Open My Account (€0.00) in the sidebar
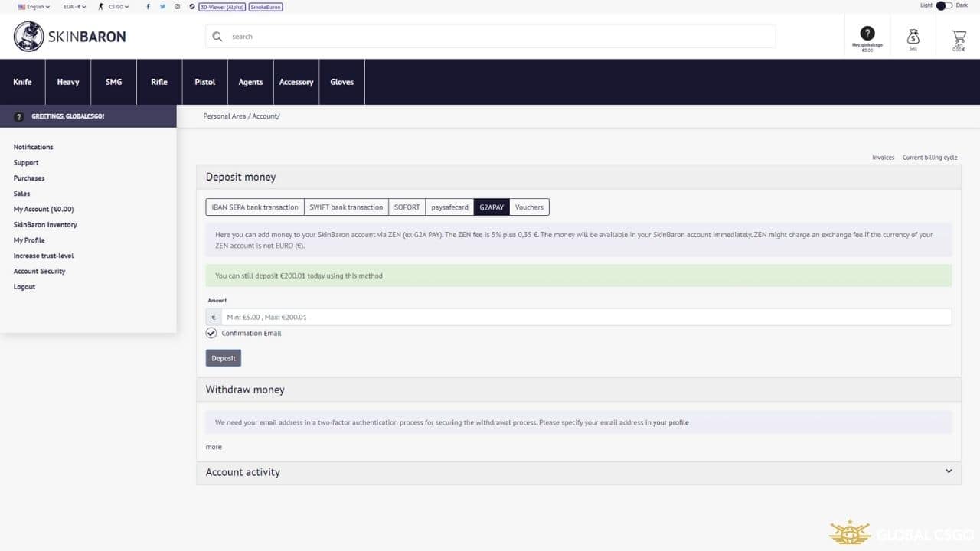Image resolution: width=980 pixels, height=551 pixels. (44, 209)
